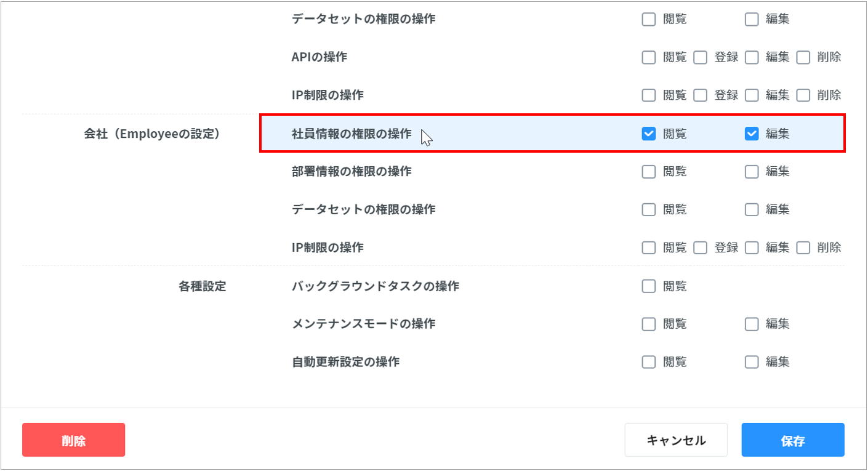Enable 編集 for メンテナンスモードの操作
This screenshot has height=471, width=868.
pos(752,324)
